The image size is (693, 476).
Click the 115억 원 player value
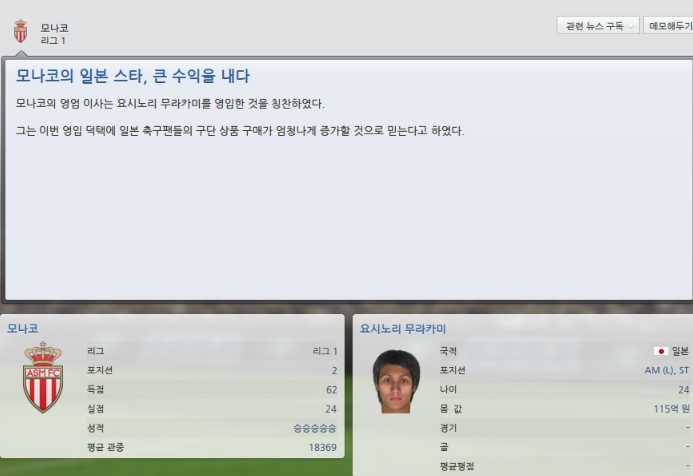pos(671,409)
